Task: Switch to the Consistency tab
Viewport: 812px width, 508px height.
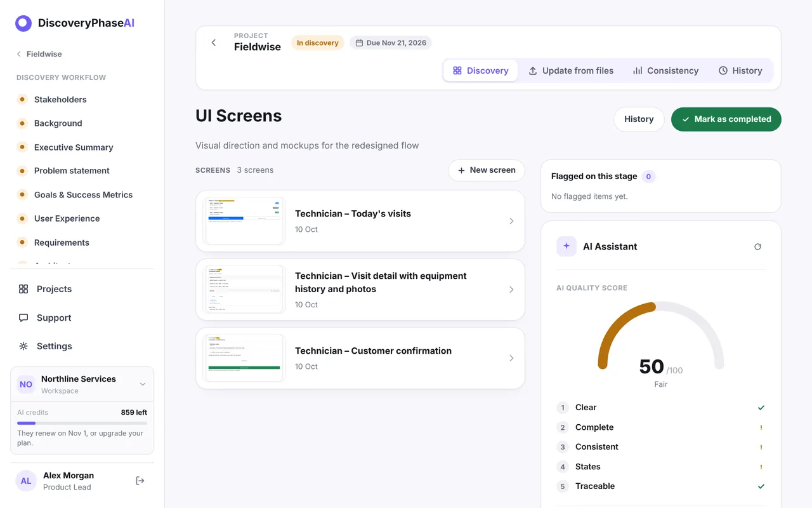Action: point(665,70)
